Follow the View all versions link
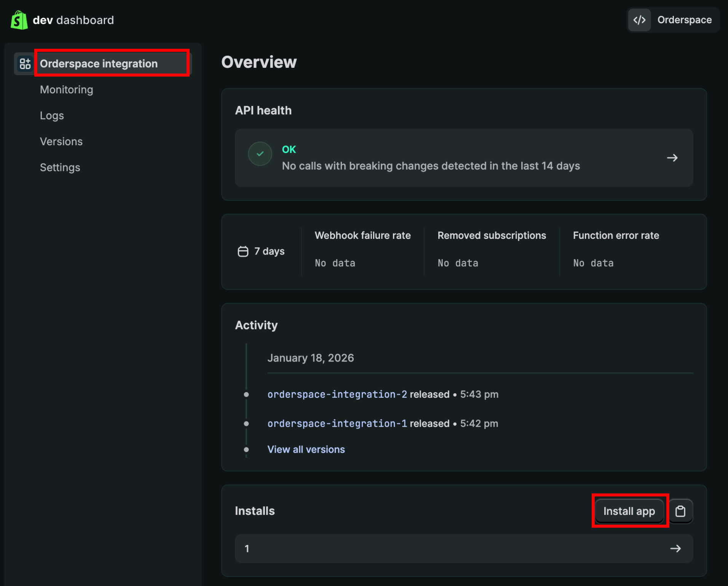Viewport: 728px width, 586px height. click(x=306, y=450)
